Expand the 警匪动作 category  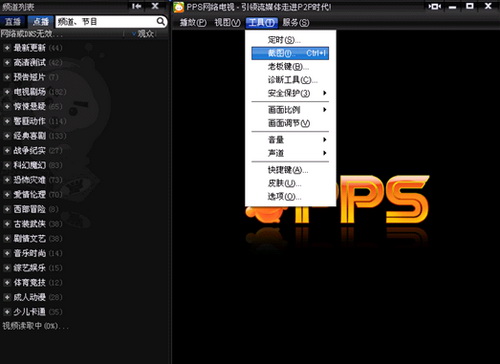point(6,121)
